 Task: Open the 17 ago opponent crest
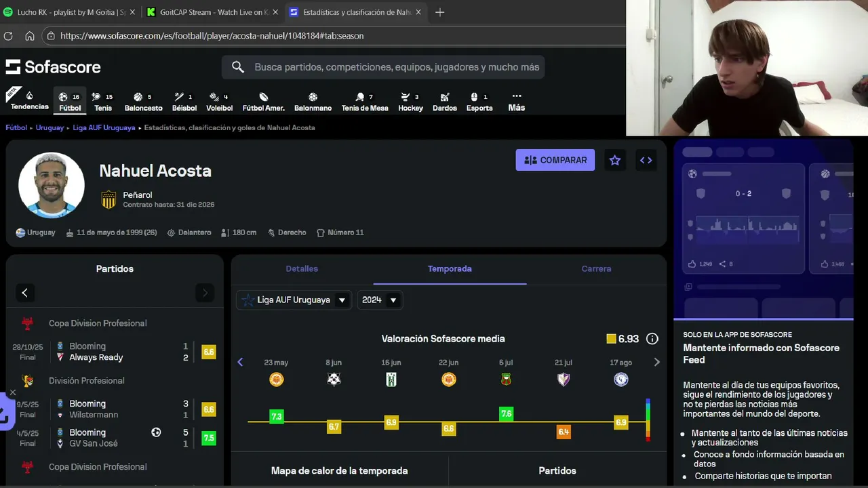pyautogui.click(x=620, y=380)
